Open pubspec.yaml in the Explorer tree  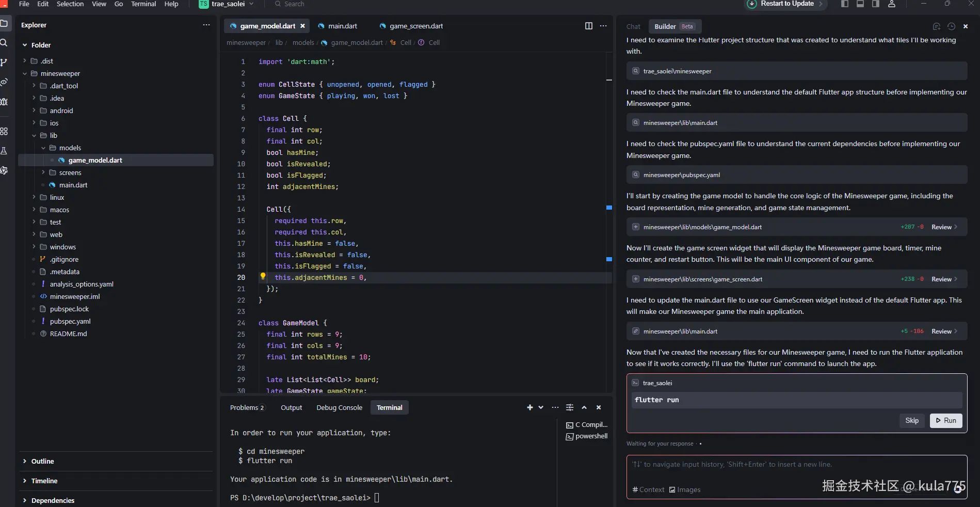coord(70,321)
